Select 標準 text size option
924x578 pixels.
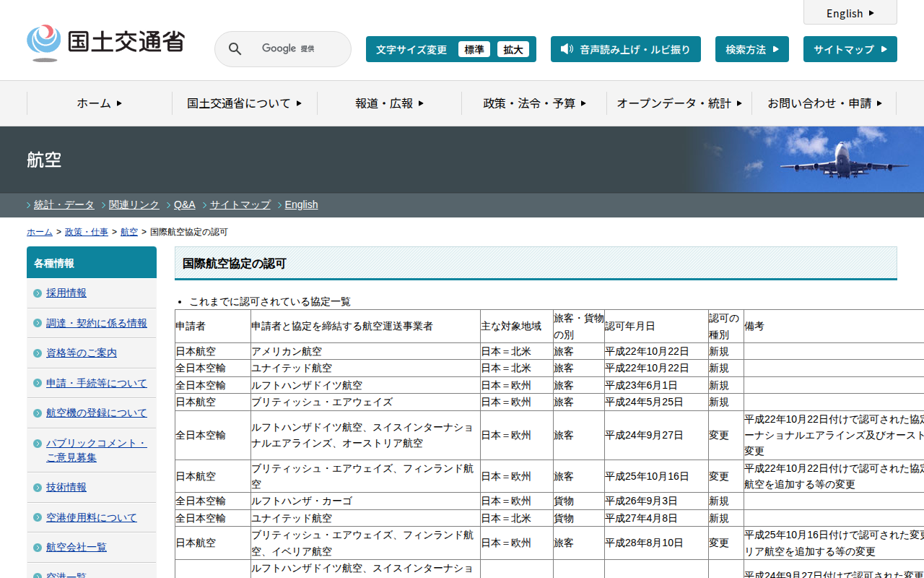(x=474, y=49)
